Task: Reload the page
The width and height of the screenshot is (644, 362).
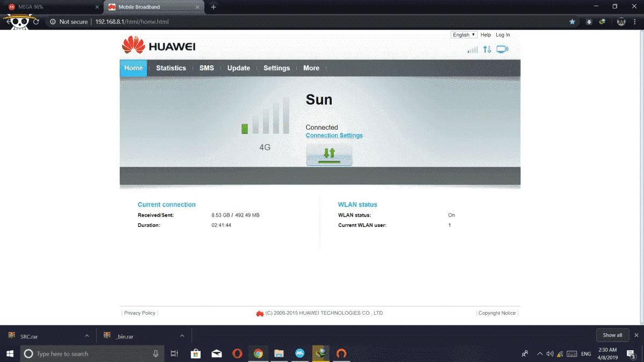Action: pyautogui.click(x=36, y=22)
